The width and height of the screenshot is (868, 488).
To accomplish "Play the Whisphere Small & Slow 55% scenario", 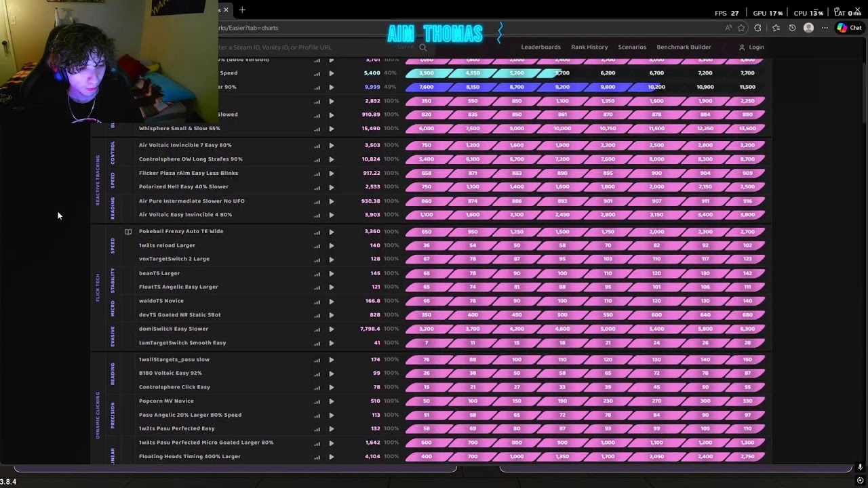I will point(332,129).
